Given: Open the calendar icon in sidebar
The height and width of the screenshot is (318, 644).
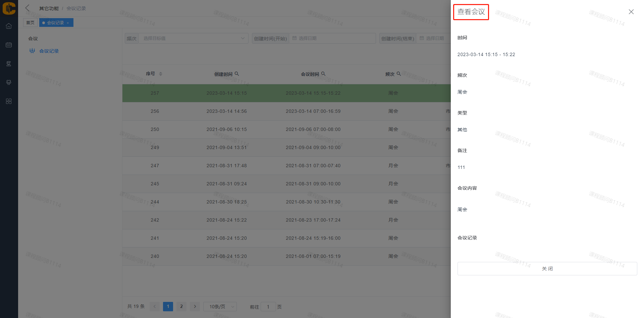Looking at the screenshot, I should (9, 45).
